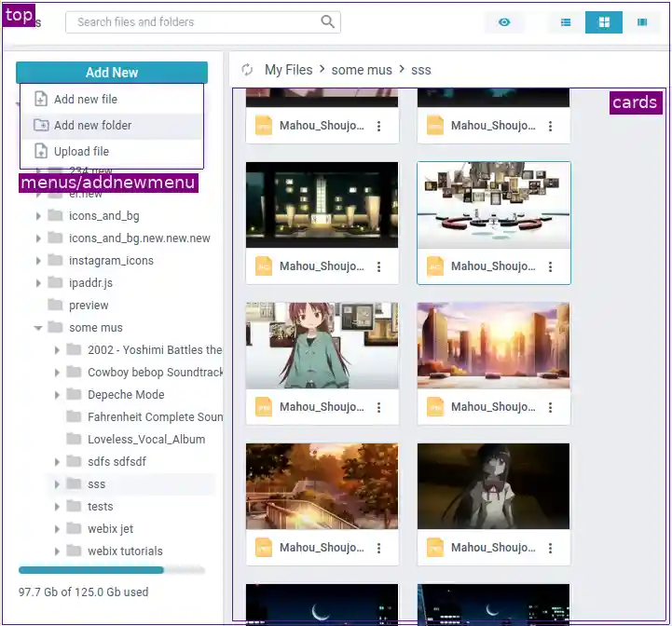
Task: Open the red-haired girl thumbnail
Action: (x=322, y=346)
